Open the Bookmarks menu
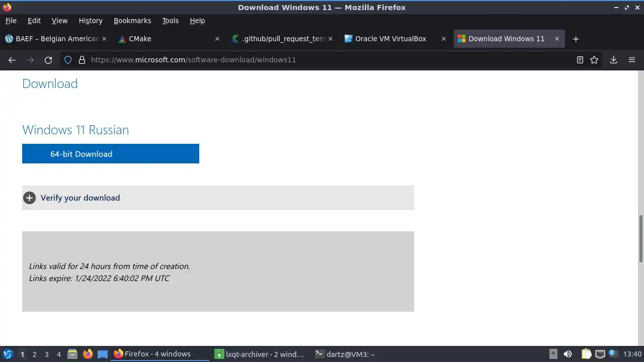Viewport: 644px width, 362px height. point(132,21)
